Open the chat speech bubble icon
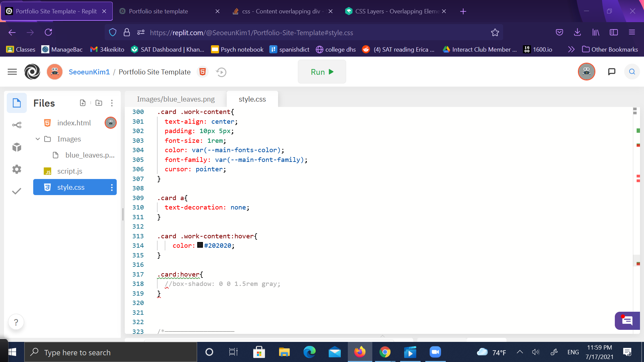644x362 pixels. pyautogui.click(x=611, y=72)
